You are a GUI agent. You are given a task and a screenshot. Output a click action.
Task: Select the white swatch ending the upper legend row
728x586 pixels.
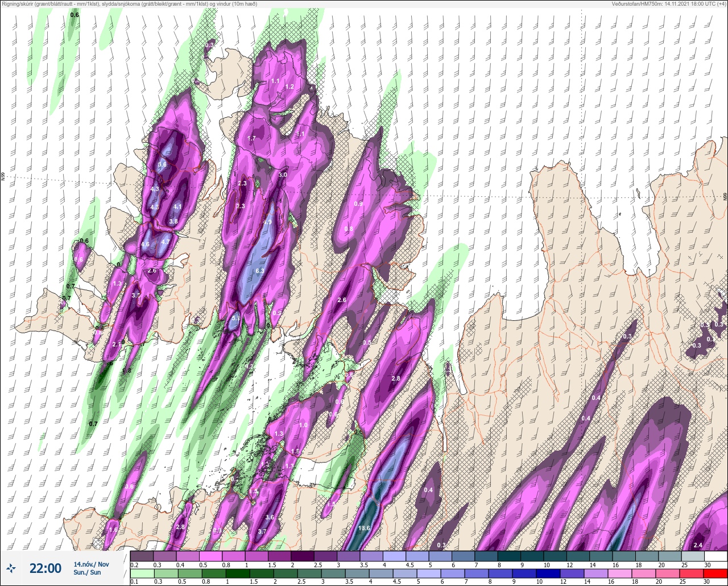click(x=715, y=556)
